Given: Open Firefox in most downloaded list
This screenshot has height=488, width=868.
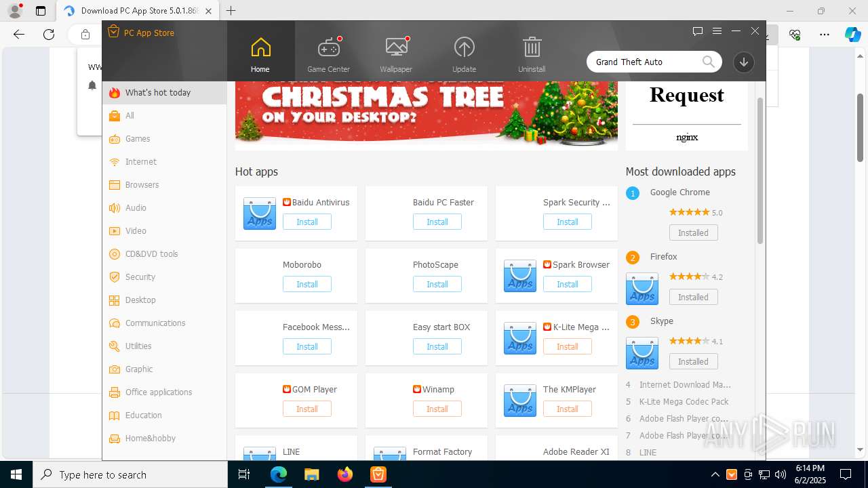Looking at the screenshot, I should pos(663,257).
